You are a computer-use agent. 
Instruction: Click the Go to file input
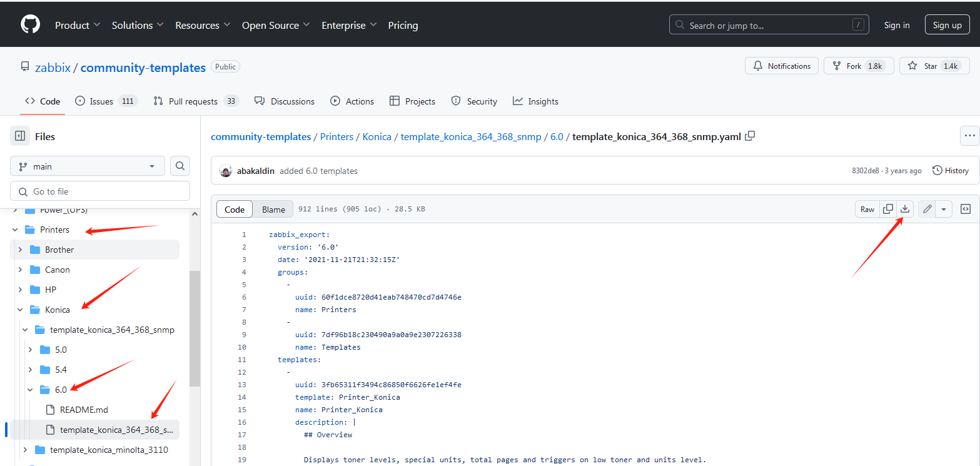pyautogui.click(x=100, y=191)
